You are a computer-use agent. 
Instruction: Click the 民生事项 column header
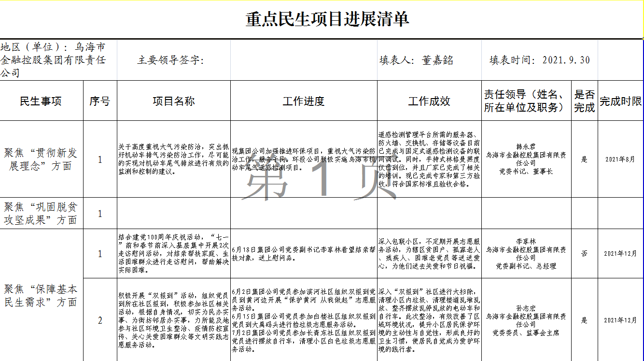[x=42, y=101]
